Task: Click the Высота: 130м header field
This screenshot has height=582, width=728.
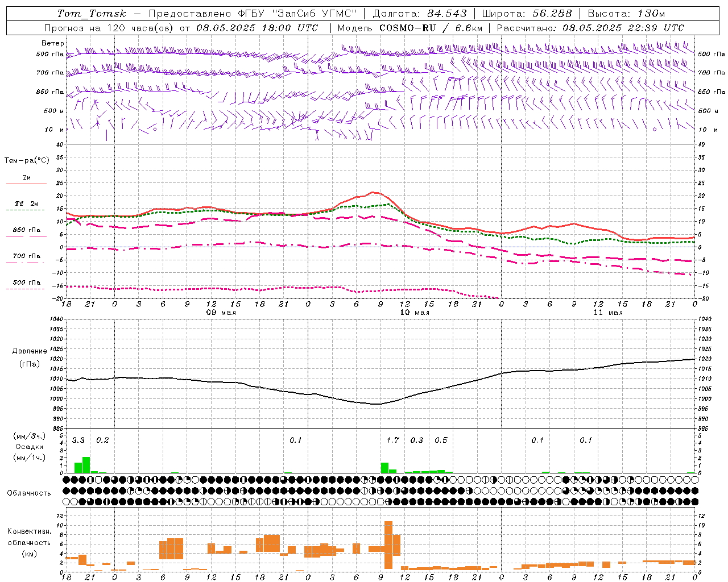Action: (x=626, y=14)
